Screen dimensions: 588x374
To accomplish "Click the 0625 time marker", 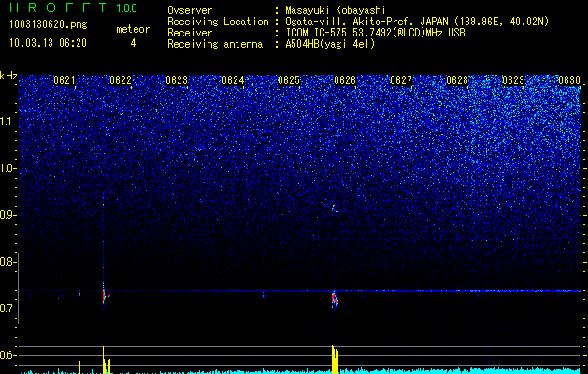I will coord(289,80).
